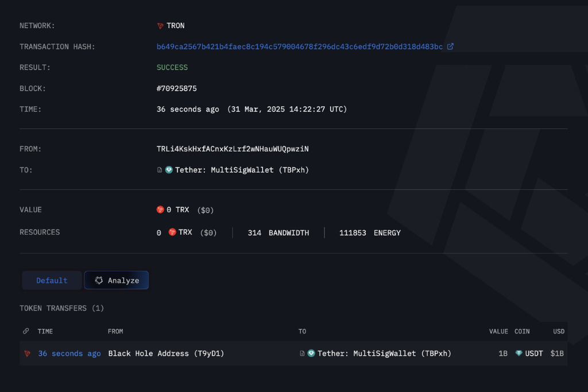
Task: Click the USDT coin icon
Action: [x=519, y=353]
